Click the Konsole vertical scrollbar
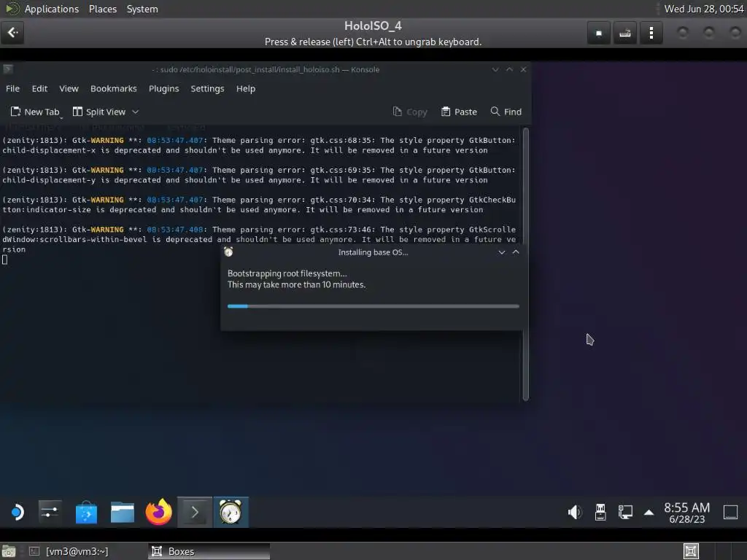This screenshot has width=747, height=560. click(x=526, y=264)
